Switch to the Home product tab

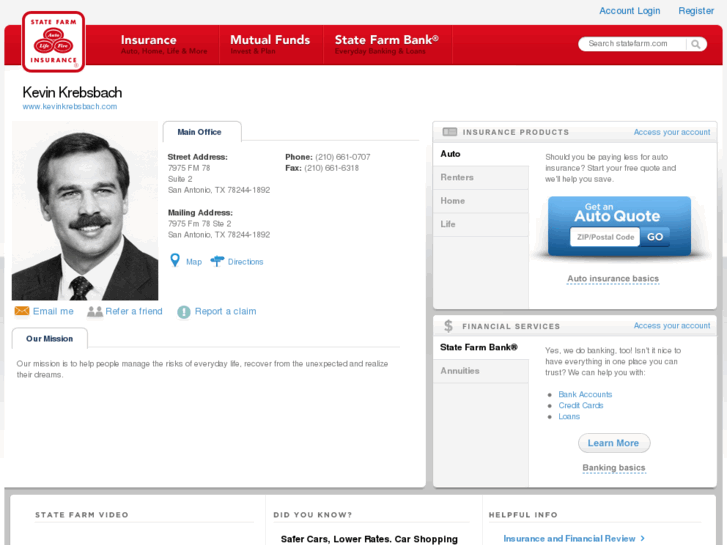click(x=481, y=201)
